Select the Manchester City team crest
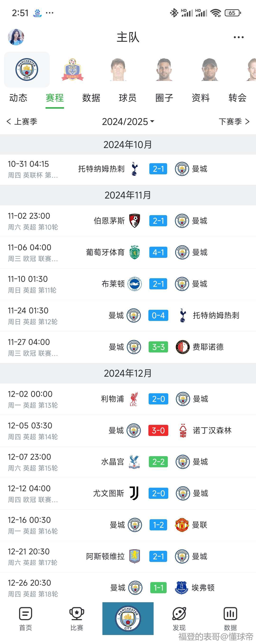 point(27,69)
